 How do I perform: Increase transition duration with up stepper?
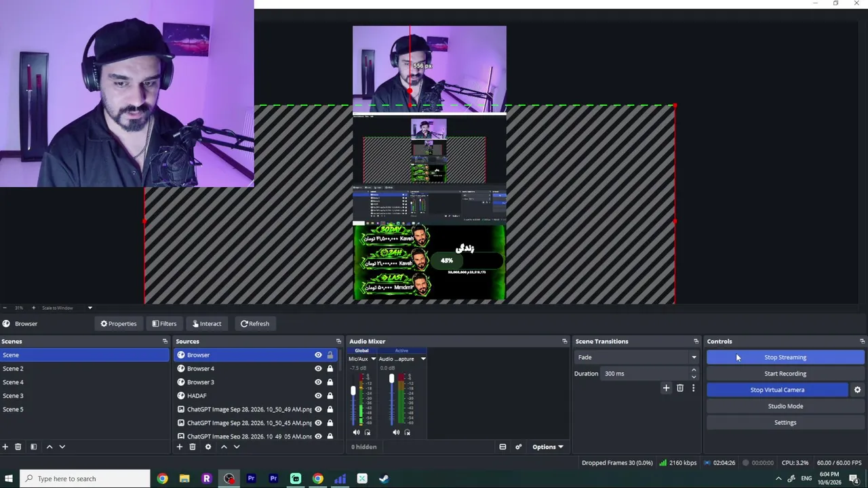(x=694, y=370)
